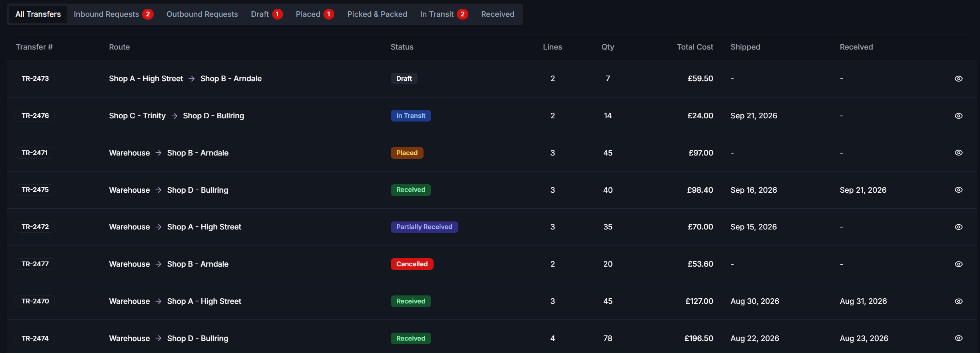Screen dimensions: 980x353
Task: Click the Transfer # column header
Action: tap(34, 47)
